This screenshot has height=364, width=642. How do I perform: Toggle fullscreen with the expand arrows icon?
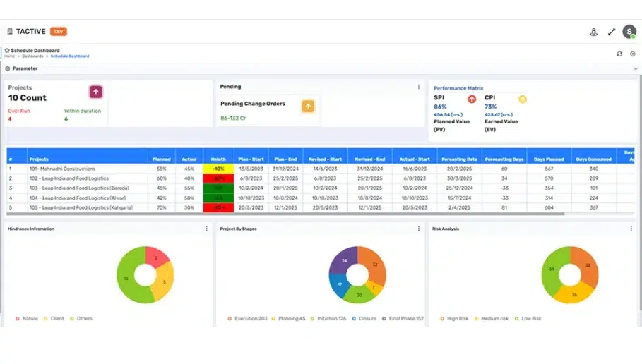[x=612, y=32]
